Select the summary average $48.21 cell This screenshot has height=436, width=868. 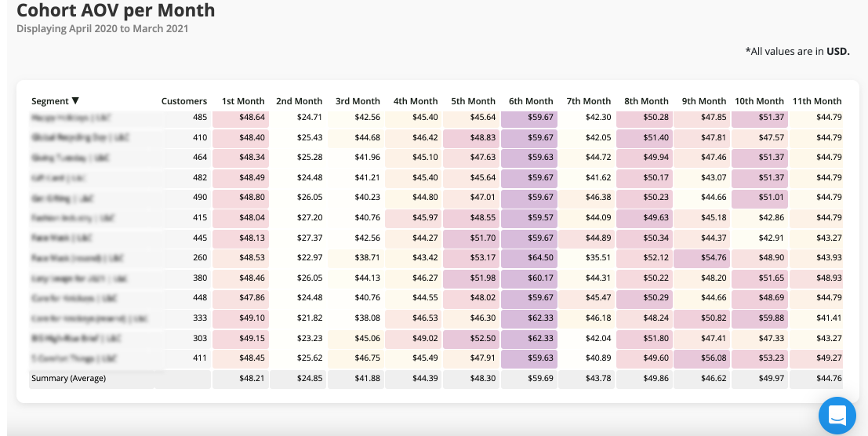[x=241, y=379]
